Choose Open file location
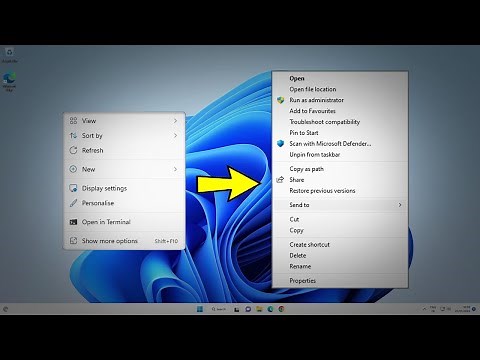This screenshot has width=480, height=360. [340, 89]
